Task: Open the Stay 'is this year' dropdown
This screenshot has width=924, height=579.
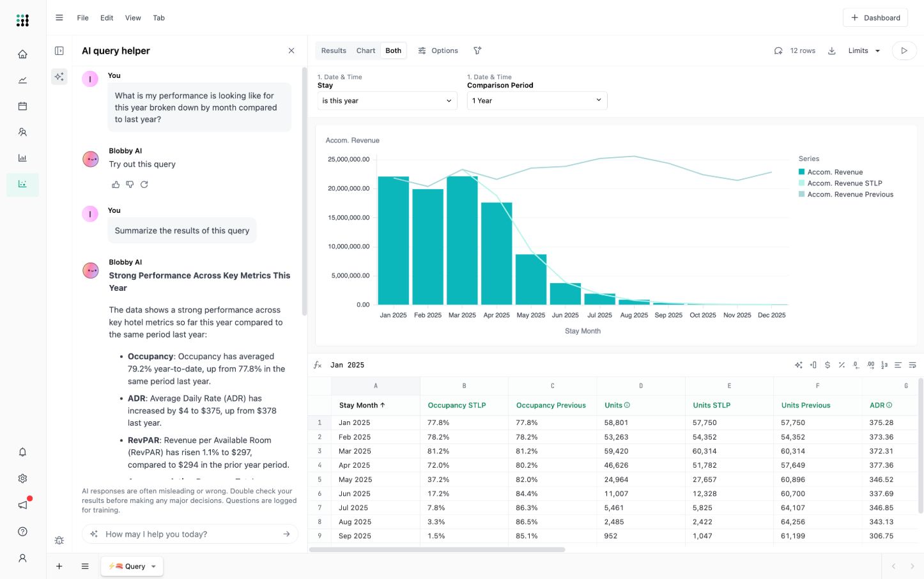Action: click(387, 101)
